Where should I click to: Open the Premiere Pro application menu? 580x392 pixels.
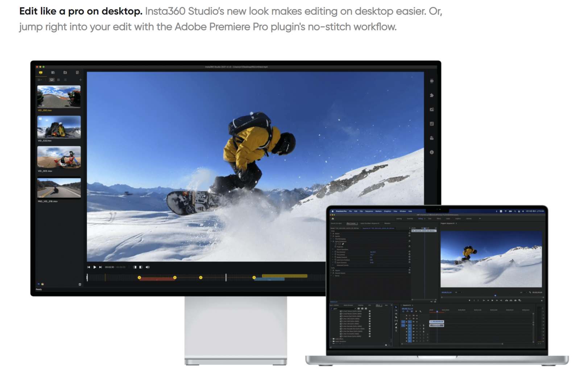point(341,211)
